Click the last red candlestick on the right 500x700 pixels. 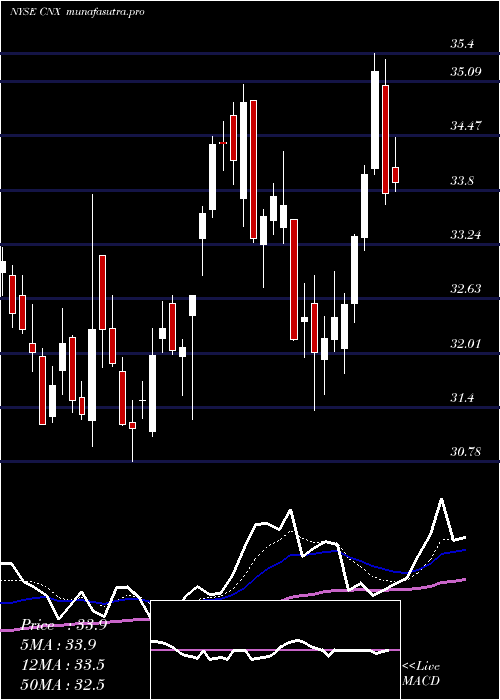(x=395, y=175)
